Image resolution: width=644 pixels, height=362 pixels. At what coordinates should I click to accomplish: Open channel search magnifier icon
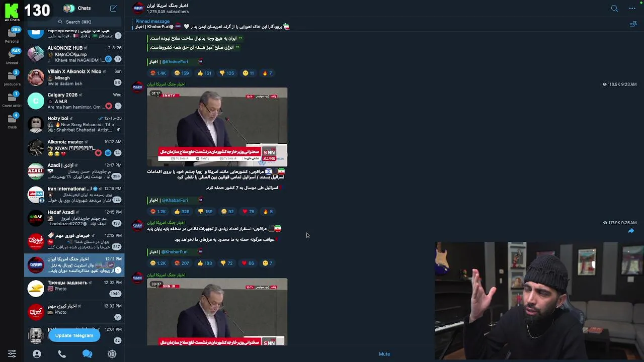[614, 8]
